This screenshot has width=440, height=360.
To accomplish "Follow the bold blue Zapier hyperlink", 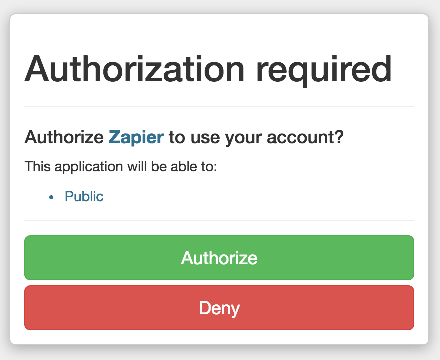I will (136, 137).
